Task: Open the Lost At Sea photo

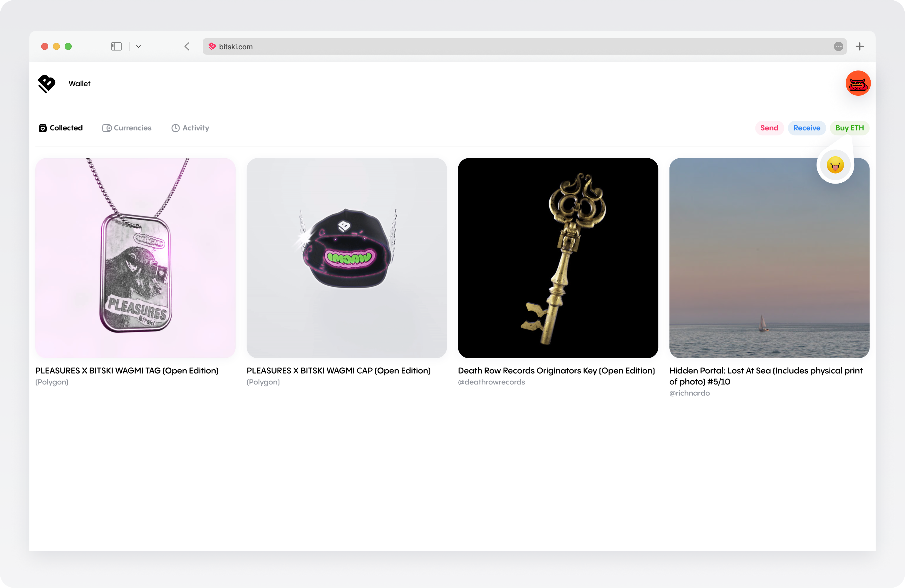Action: pos(769,258)
